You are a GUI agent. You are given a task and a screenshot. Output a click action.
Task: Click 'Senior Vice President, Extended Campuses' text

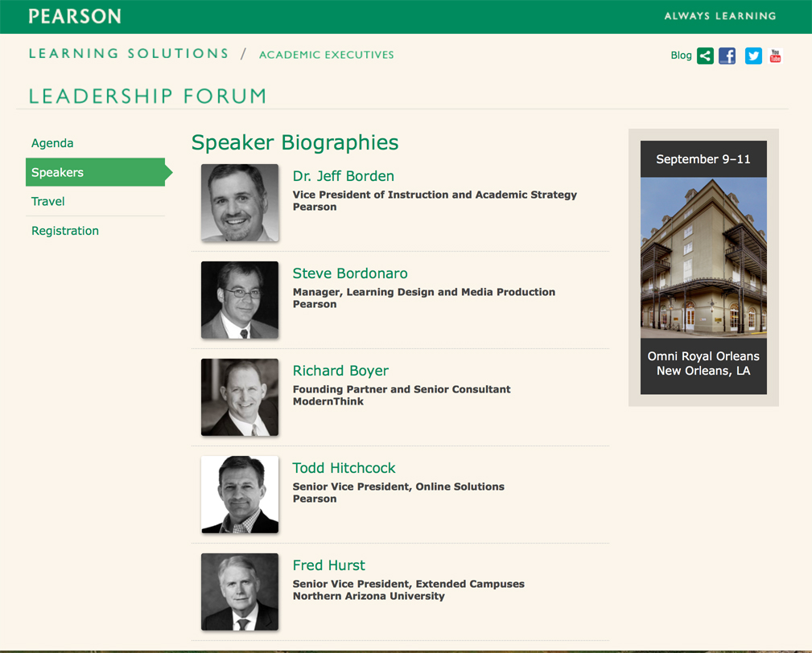409,584
